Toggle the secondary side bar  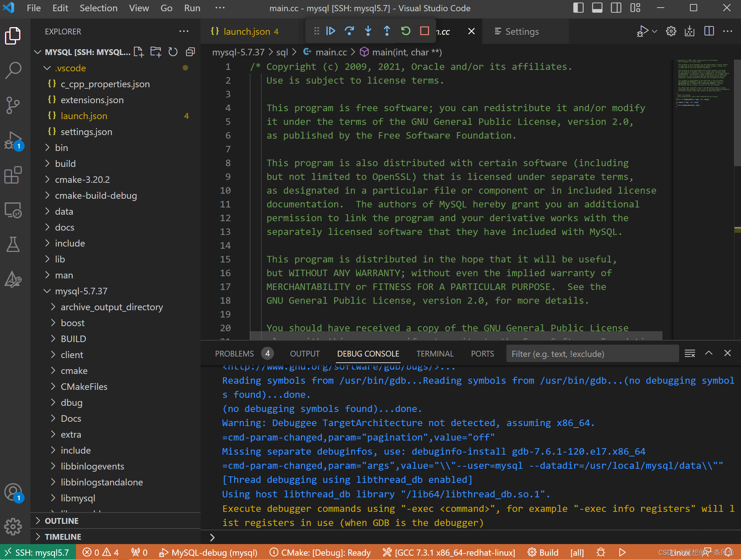click(616, 8)
